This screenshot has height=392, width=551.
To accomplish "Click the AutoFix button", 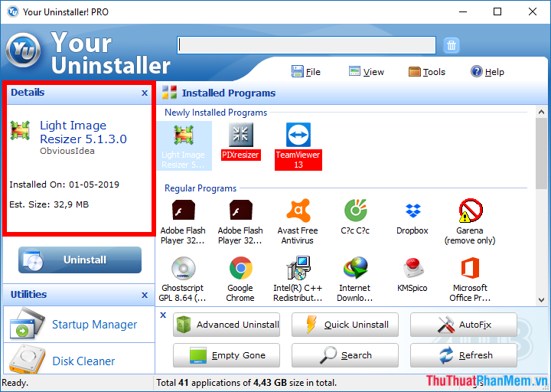I will (464, 325).
